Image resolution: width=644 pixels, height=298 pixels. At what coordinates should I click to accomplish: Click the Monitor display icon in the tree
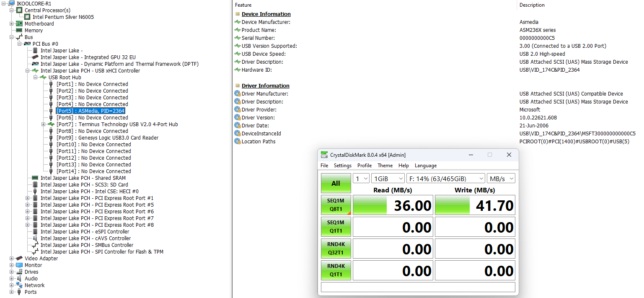coord(19,265)
